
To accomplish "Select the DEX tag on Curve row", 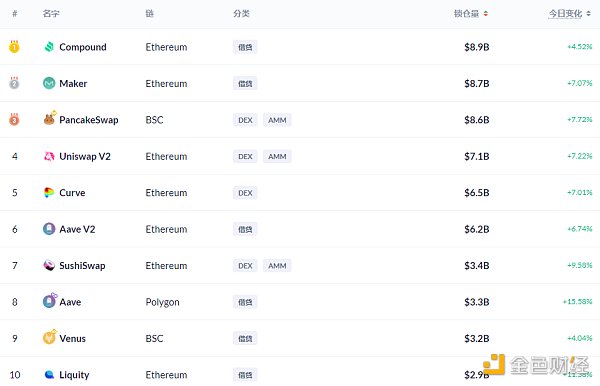I will (x=245, y=193).
